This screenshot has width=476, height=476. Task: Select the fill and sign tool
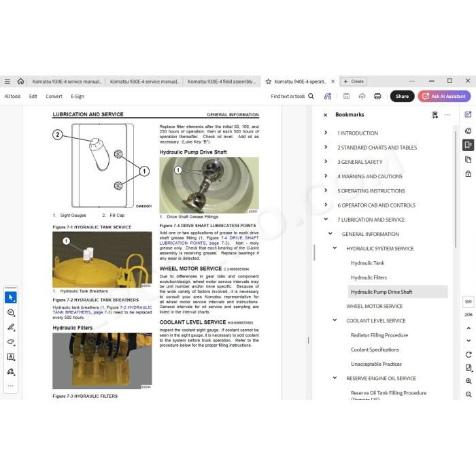tap(11, 371)
